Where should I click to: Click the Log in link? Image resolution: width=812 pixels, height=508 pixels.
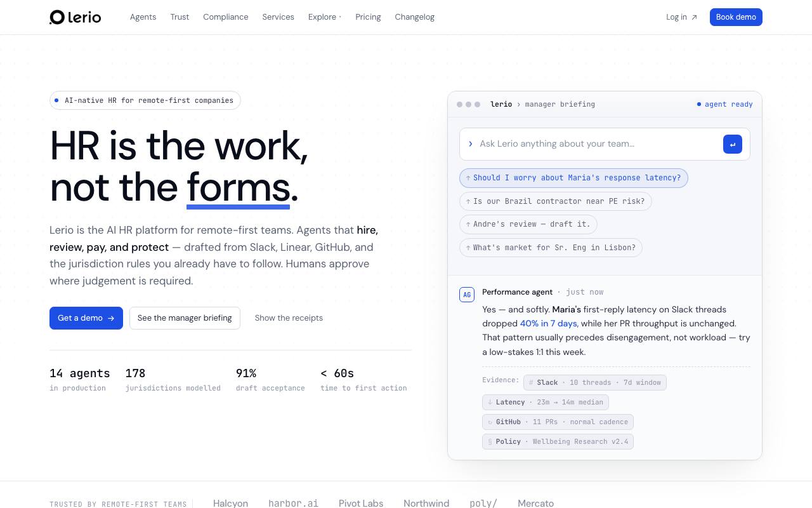[681, 17]
